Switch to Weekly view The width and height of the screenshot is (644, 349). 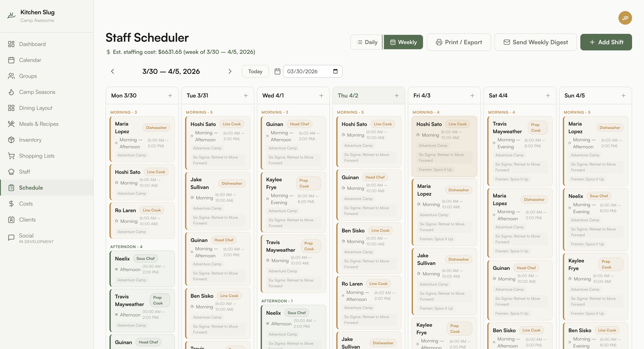pos(403,42)
